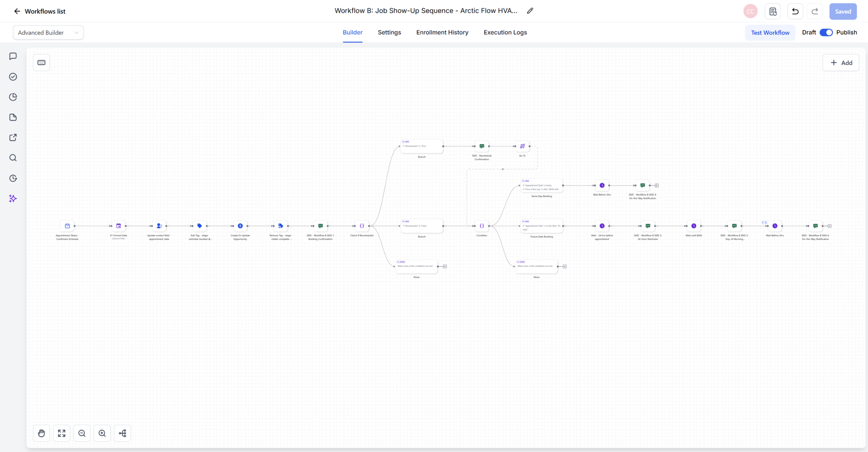Open the Execution Logs tab
This screenshot has width=868, height=452.
(505, 33)
